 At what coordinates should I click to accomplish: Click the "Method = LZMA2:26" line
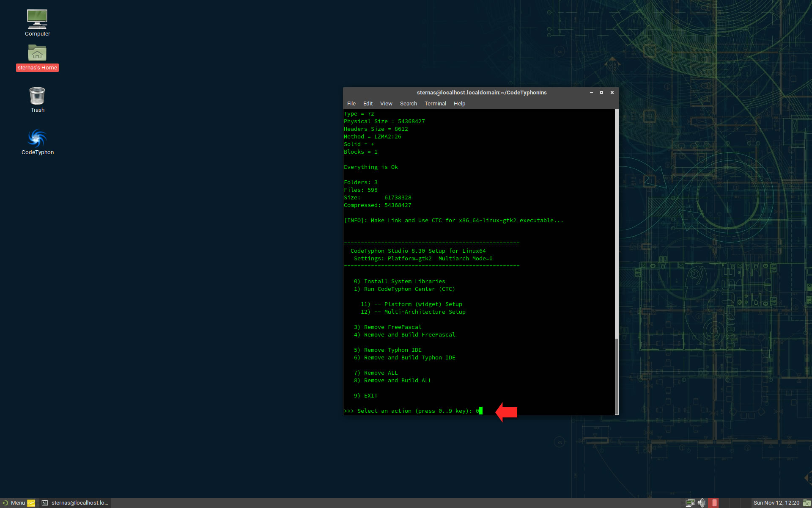click(372, 137)
